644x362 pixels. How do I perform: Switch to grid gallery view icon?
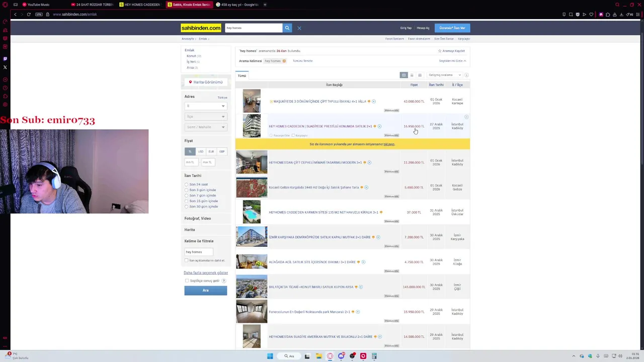point(420,75)
